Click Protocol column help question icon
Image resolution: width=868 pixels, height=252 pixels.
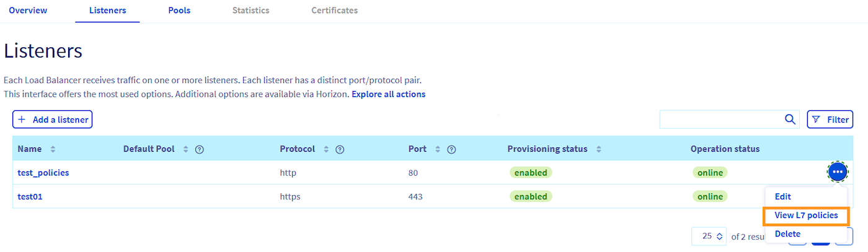pos(340,149)
